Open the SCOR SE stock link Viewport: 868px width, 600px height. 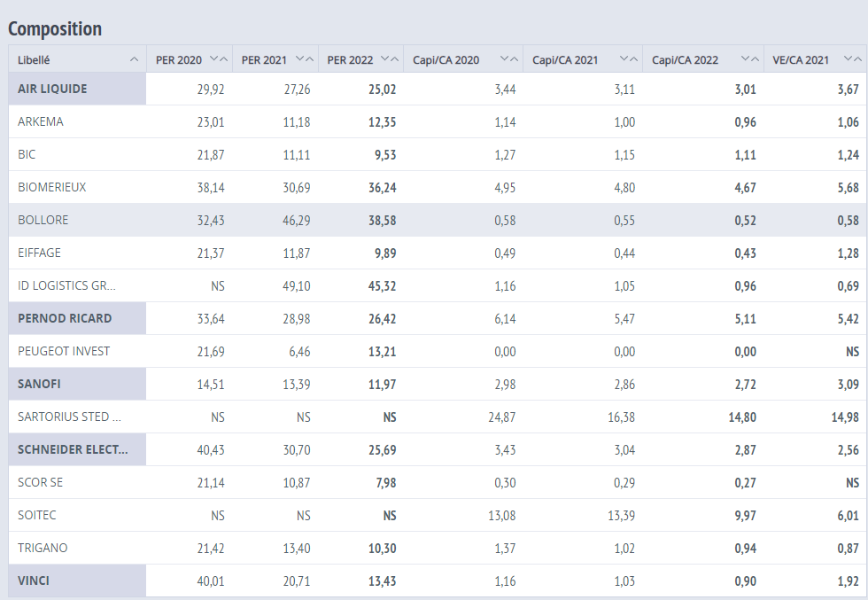[41, 482]
